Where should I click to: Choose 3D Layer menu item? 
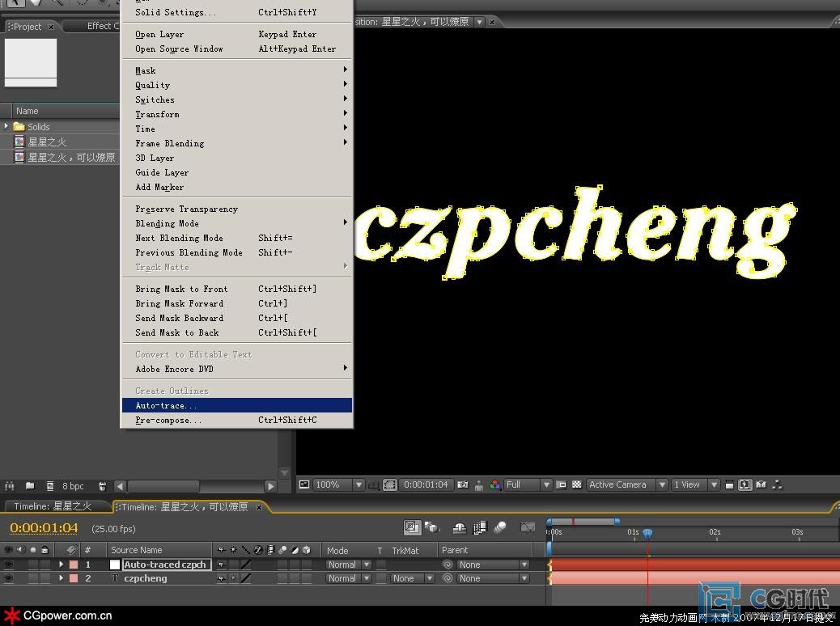237,158
